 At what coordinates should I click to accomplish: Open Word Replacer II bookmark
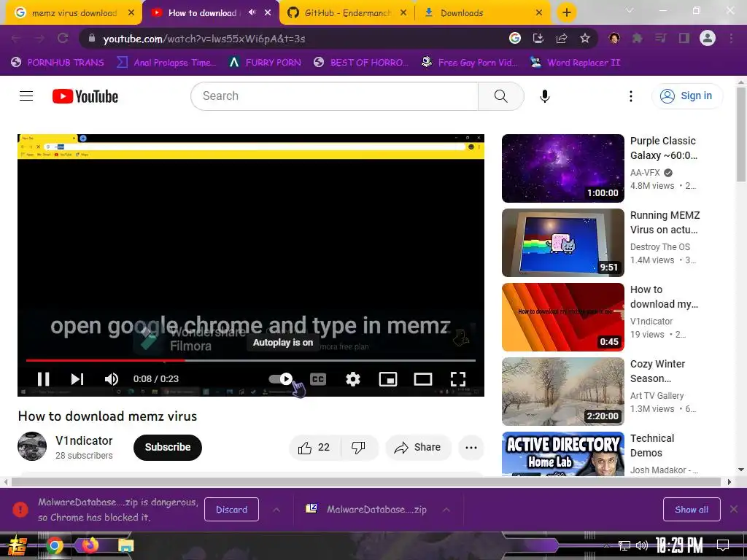click(x=575, y=63)
